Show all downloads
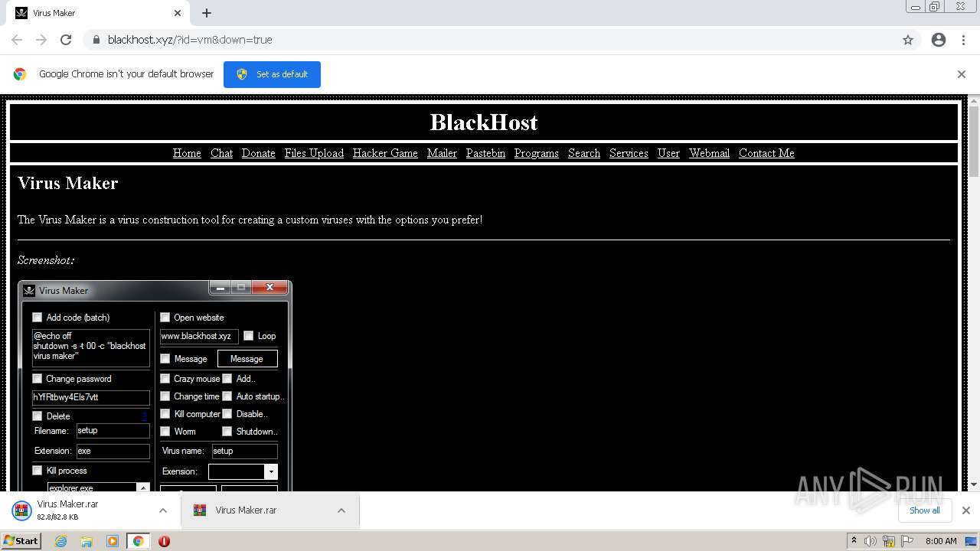This screenshot has width=980, height=551. coord(925,510)
